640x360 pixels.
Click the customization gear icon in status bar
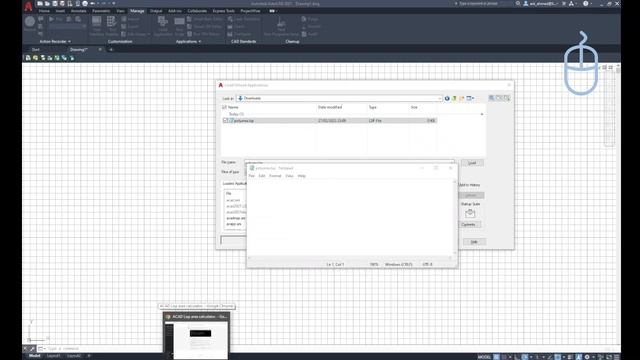pos(587,357)
